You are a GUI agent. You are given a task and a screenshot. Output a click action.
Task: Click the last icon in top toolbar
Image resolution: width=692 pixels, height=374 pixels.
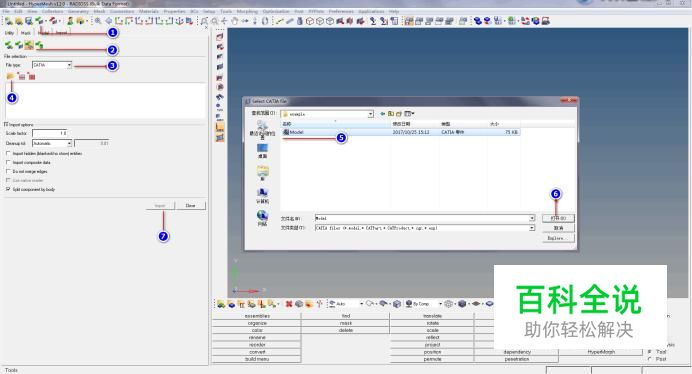coord(546,21)
